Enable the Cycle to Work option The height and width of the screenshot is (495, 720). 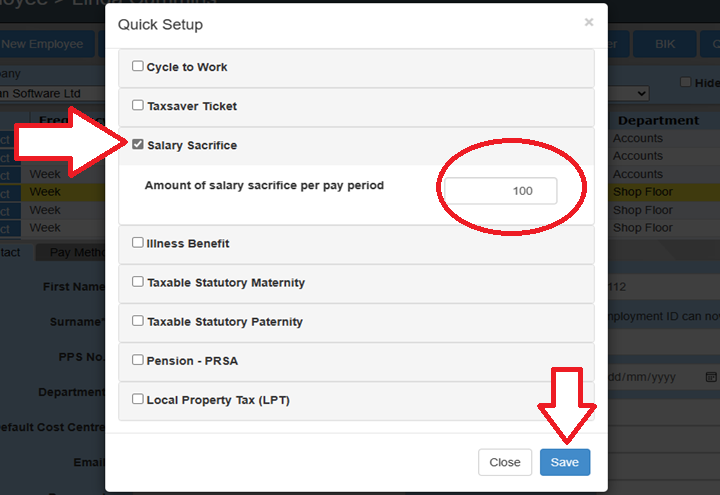(138, 67)
